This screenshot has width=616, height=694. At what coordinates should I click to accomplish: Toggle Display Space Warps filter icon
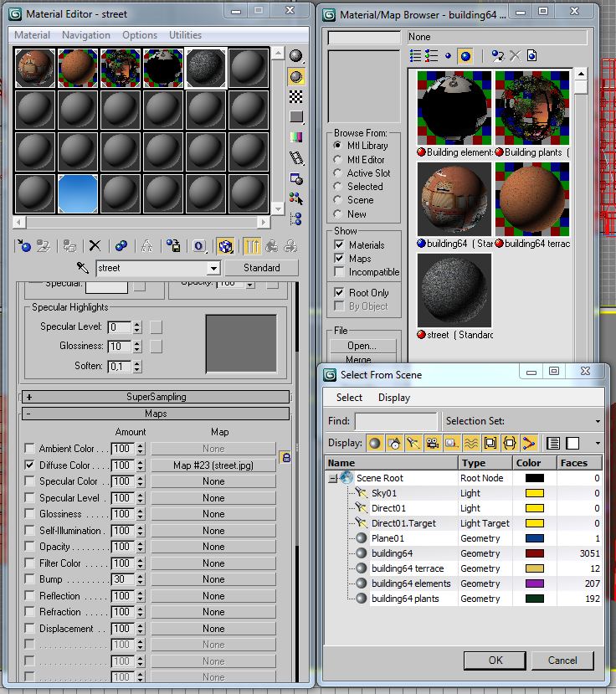[471, 443]
